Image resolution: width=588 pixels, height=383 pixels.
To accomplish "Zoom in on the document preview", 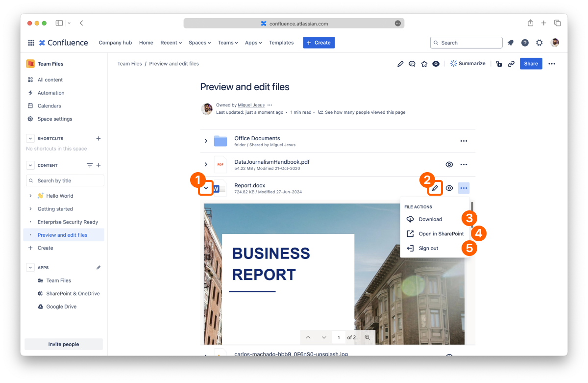I will [367, 337].
